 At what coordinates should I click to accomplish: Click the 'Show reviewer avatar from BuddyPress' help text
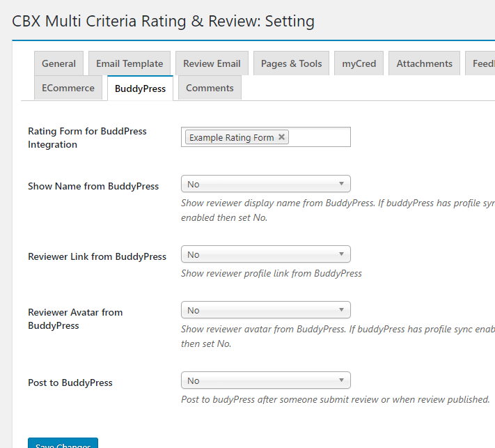pos(338,336)
